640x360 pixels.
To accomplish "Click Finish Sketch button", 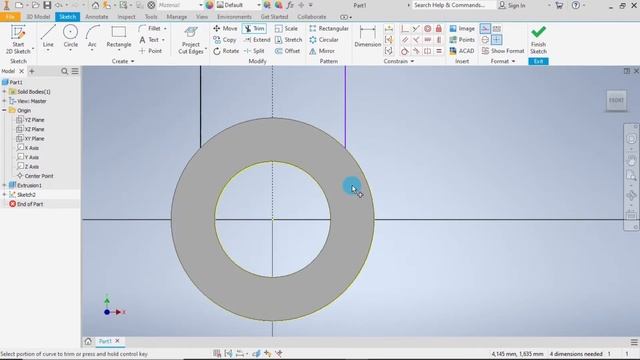I will 538,40.
